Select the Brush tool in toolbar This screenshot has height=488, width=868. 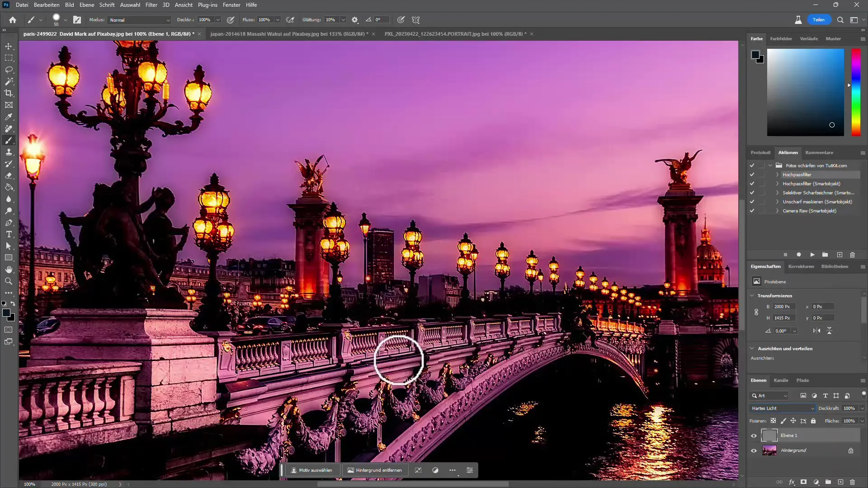click(8, 141)
